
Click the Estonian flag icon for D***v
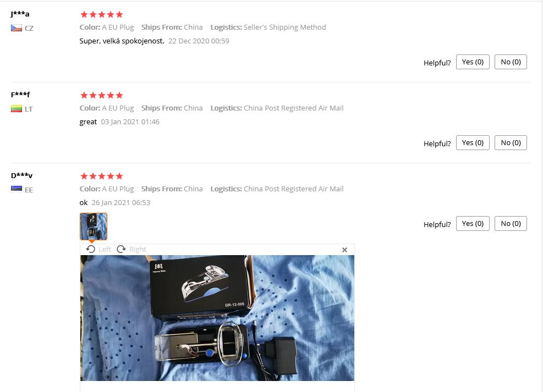[x=17, y=189]
